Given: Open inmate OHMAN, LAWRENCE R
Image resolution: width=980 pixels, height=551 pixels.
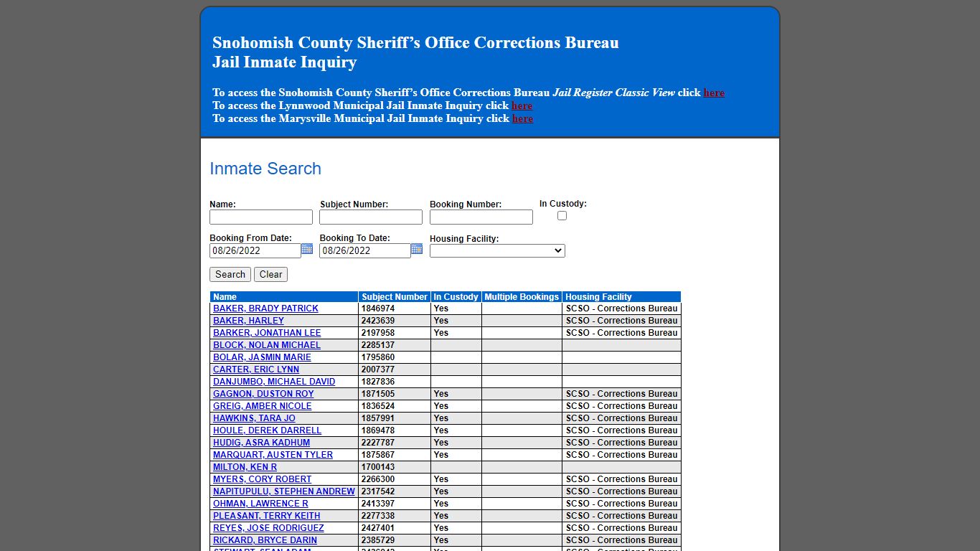Looking at the screenshot, I should (x=260, y=504).
